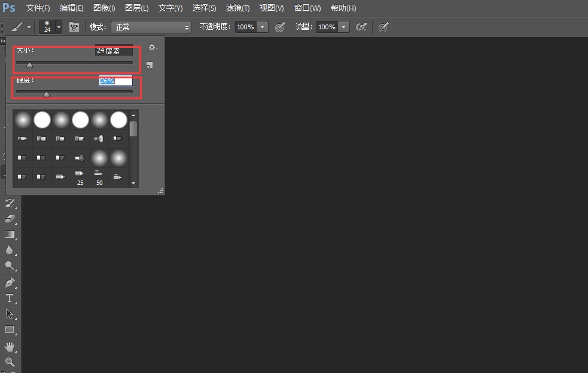Toggle pressure for opacity button
Image resolution: width=588 pixels, height=373 pixels.
pos(280,27)
